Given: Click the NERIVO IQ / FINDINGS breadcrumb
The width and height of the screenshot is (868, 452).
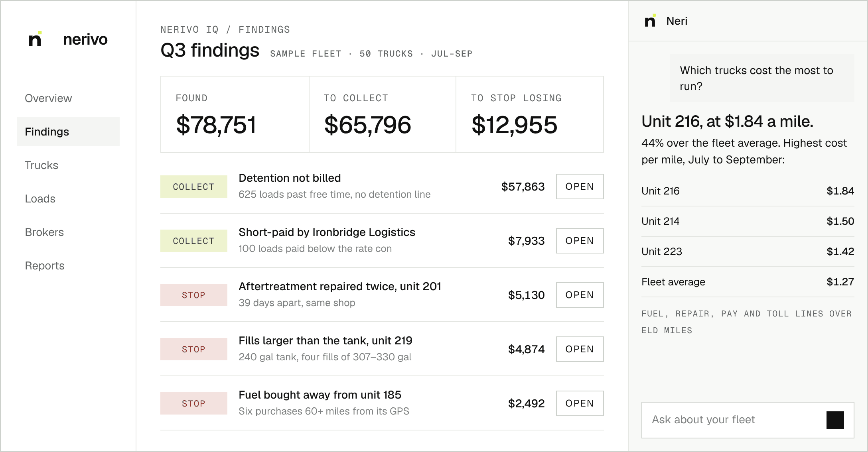Looking at the screenshot, I should click(225, 29).
